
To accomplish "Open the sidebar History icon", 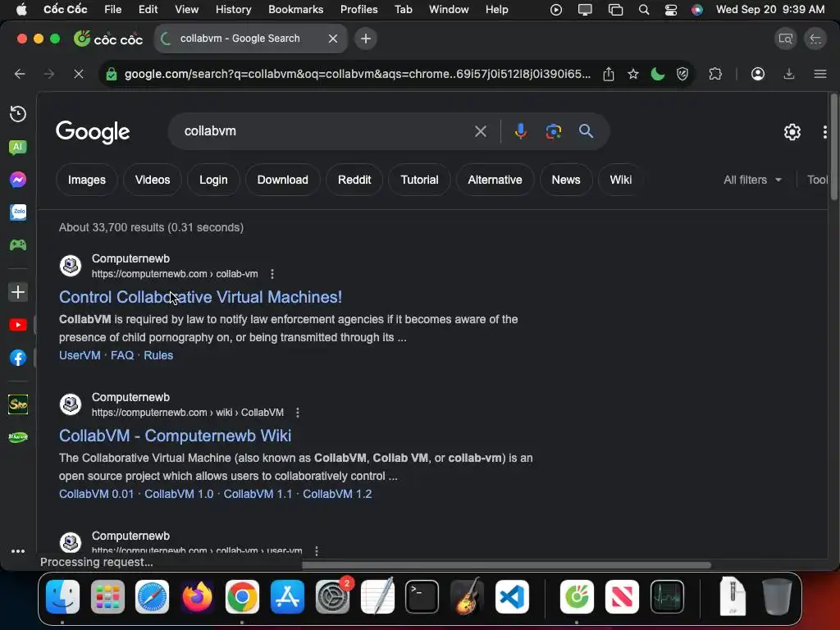I will (18, 114).
